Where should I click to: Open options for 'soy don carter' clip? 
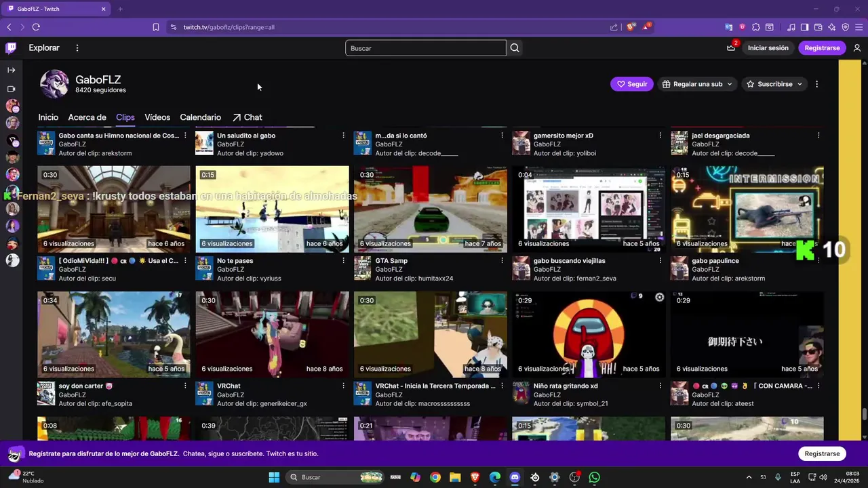pos(185,386)
